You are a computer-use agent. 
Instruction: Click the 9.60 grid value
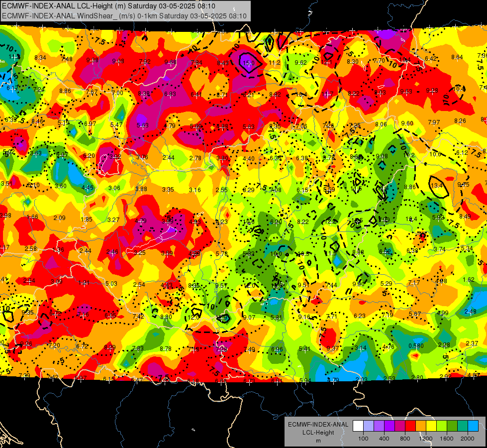407,123
